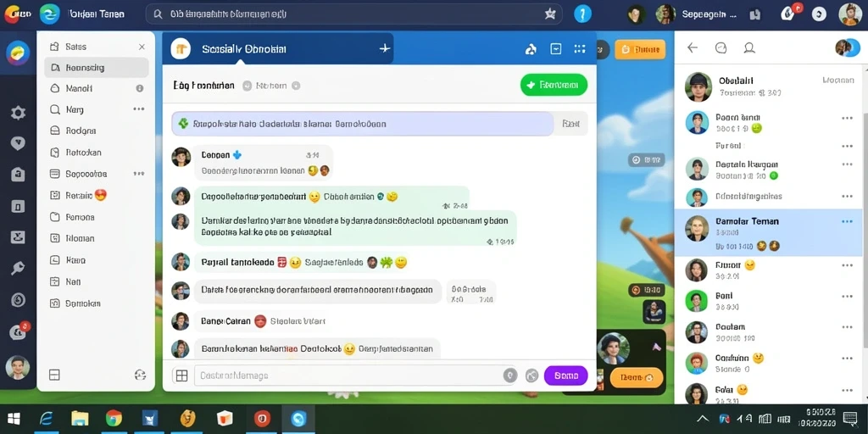Click the gray round icon inside message input
The height and width of the screenshot is (434, 868).
tap(509, 376)
